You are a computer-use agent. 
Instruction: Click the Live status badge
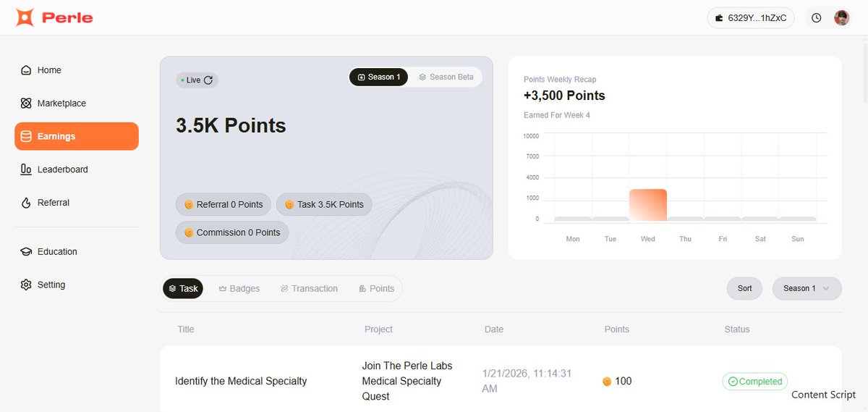pos(197,80)
